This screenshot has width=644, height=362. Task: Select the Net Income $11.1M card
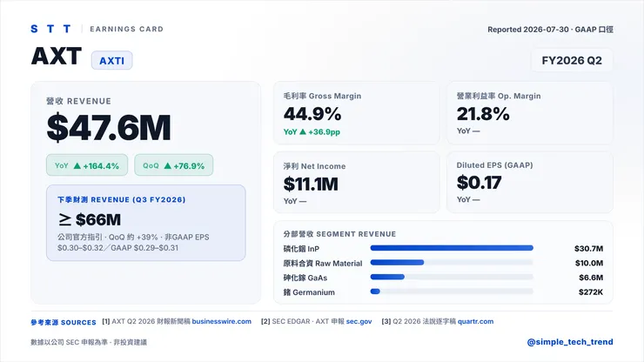click(x=357, y=183)
